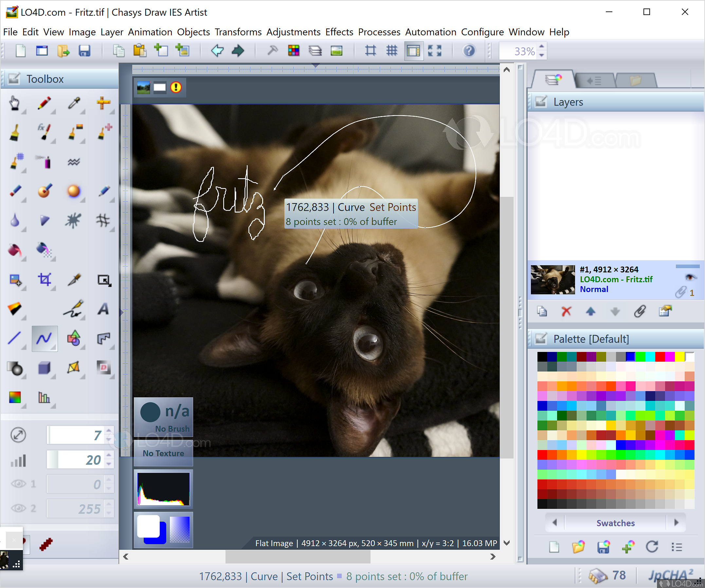The image size is (705, 588).
Task: Select the crop tool
Action: pyautogui.click(x=44, y=280)
